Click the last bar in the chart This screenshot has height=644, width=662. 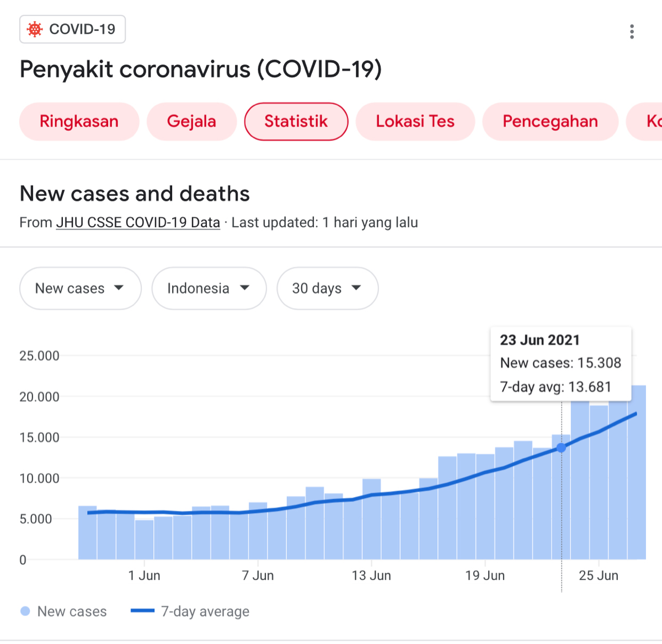(637, 475)
